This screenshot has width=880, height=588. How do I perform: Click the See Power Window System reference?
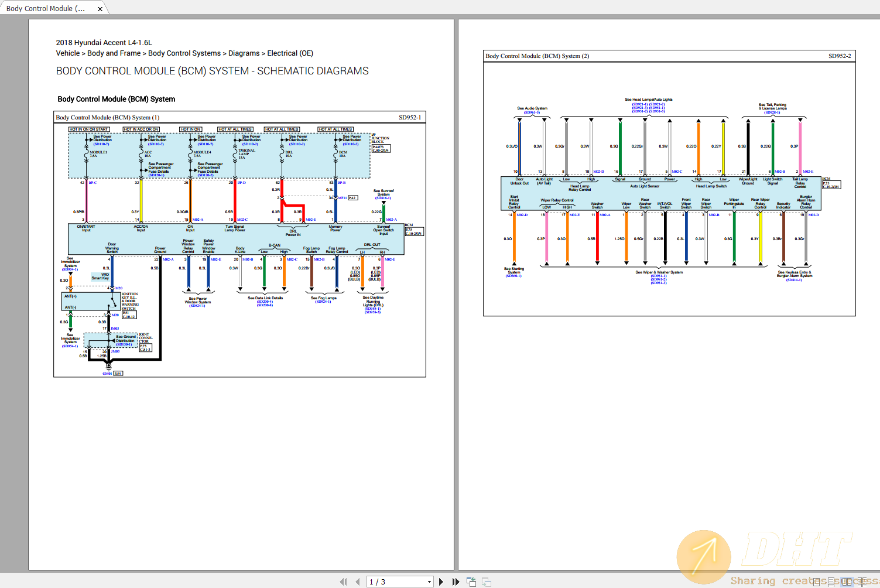pos(198,302)
